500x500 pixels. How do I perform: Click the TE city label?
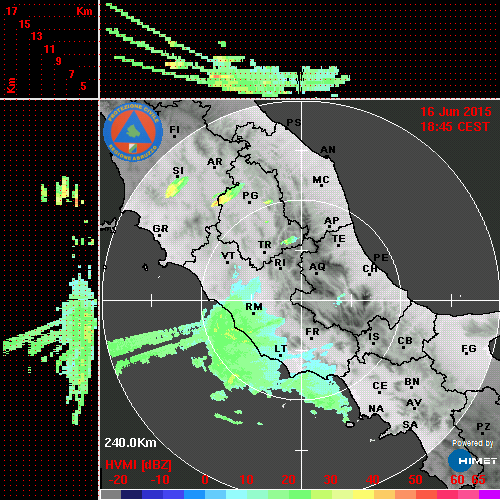tap(339, 239)
